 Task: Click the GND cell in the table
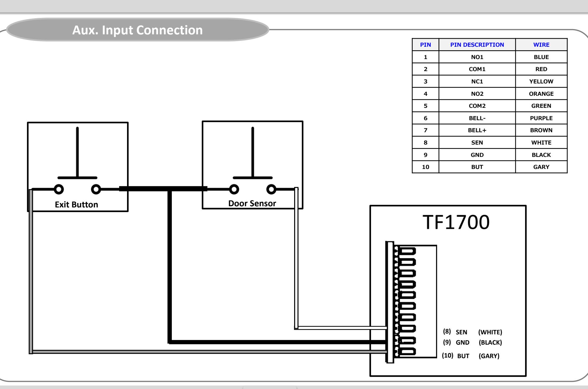[477, 155]
